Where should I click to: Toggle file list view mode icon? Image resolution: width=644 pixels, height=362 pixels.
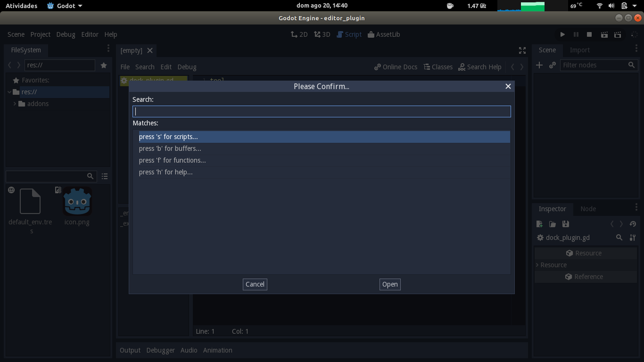point(105,176)
